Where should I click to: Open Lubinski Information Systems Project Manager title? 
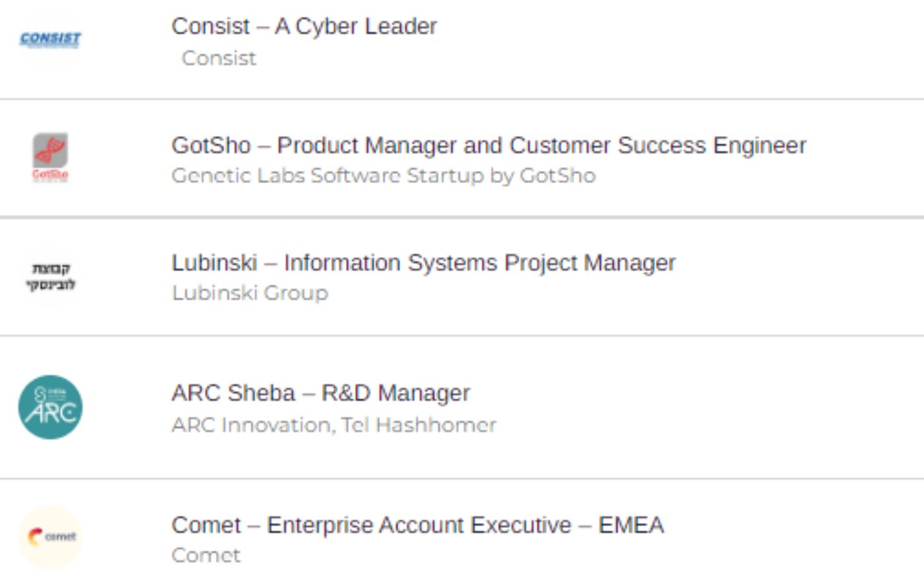[x=424, y=263]
